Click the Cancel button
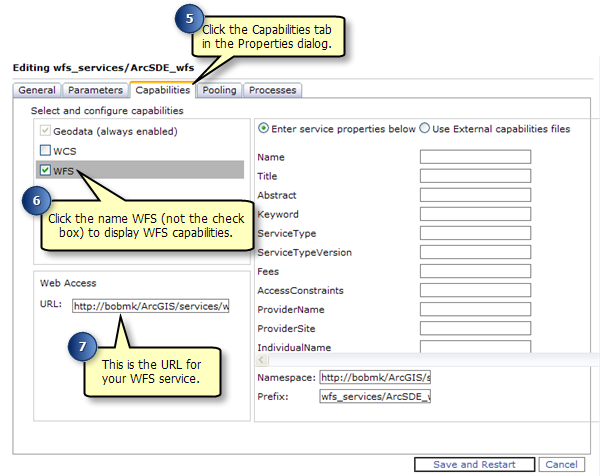This screenshot has width=600, height=476. (x=561, y=465)
